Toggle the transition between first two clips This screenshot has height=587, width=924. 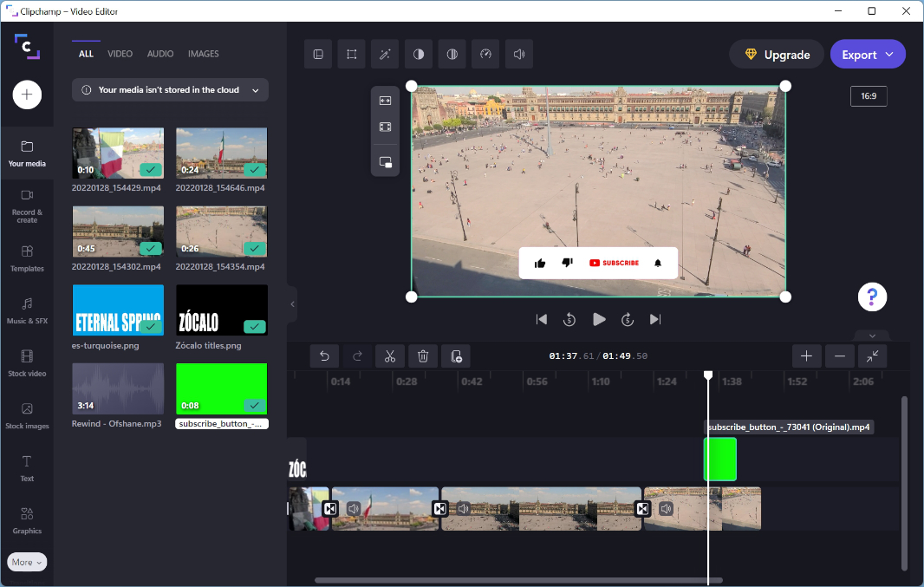[330, 509]
